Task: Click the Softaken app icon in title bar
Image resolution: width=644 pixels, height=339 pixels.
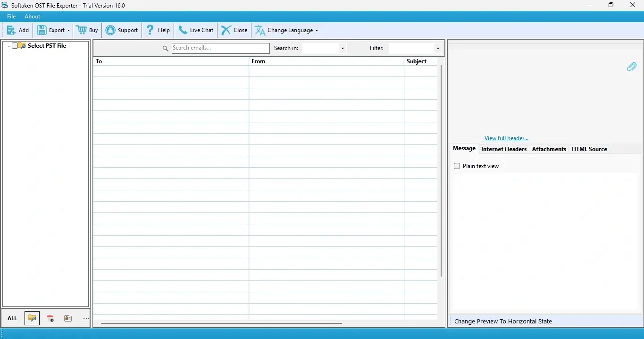Action: 5,5
